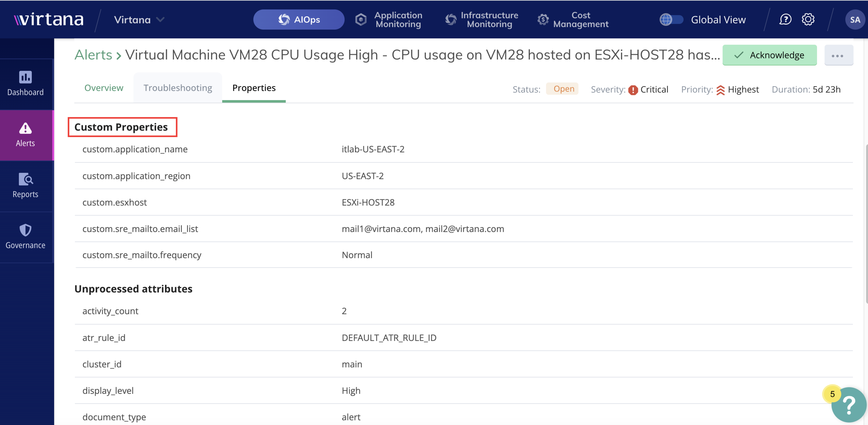Switch to Application Monitoring module
This screenshot has width=868, height=425.
[x=389, y=20]
